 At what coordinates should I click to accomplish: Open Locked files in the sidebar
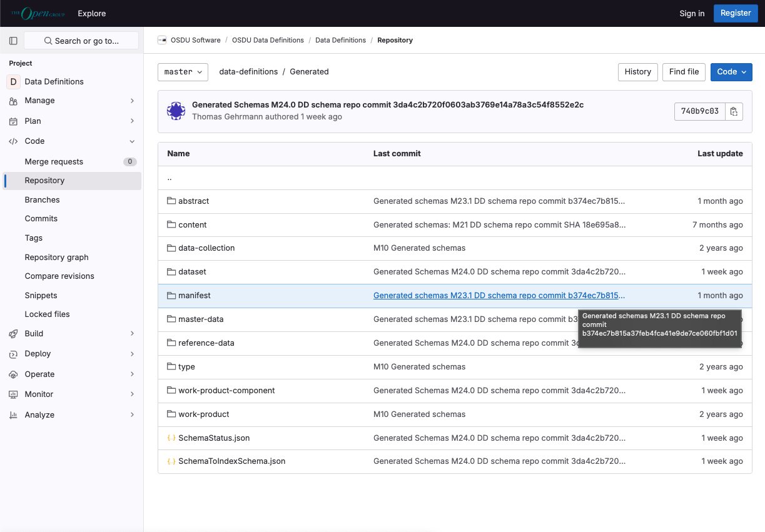(x=72, y=314)
